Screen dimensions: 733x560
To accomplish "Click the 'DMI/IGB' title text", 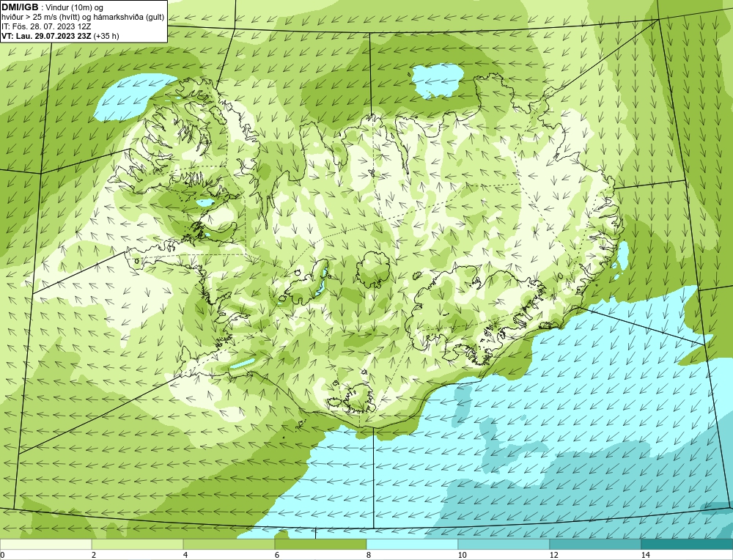I will 20,7.
